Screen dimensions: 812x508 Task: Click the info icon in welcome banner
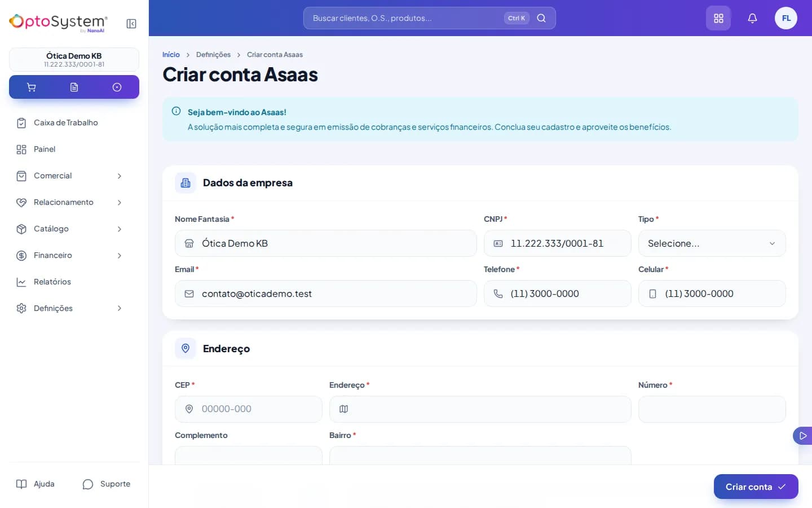click(176, 111)
